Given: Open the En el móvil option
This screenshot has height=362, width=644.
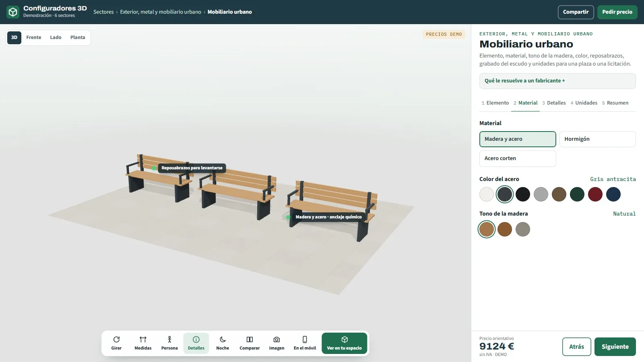Looking at the screenshot, I should coord(305,343).
